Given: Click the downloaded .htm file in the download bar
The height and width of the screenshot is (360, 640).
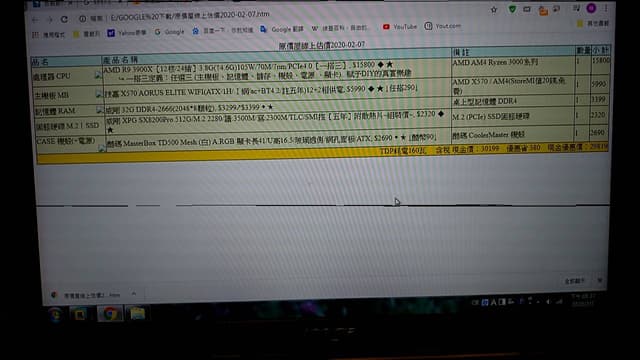Looking at the screenshot, I should point(92,295).
